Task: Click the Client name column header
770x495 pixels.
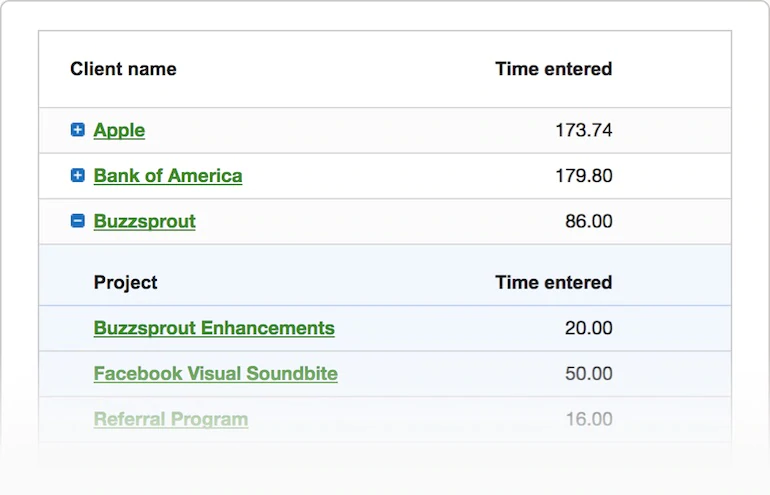Action: [x=123, y=69]
